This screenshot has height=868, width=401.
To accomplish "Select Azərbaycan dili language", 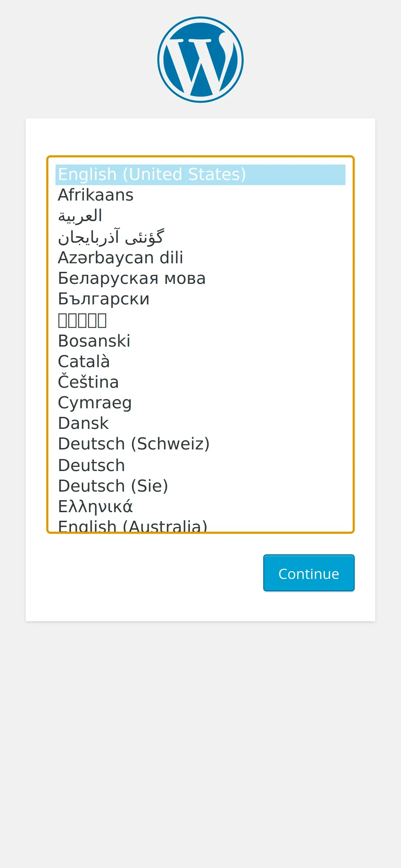I will (x=120, y=257).
